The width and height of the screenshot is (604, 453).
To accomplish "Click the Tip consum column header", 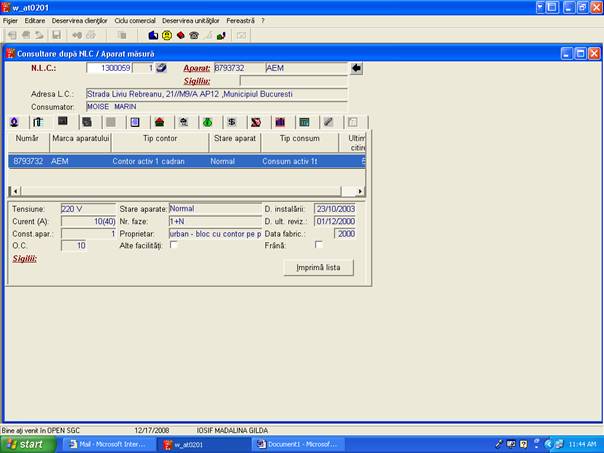I will 300,142.
